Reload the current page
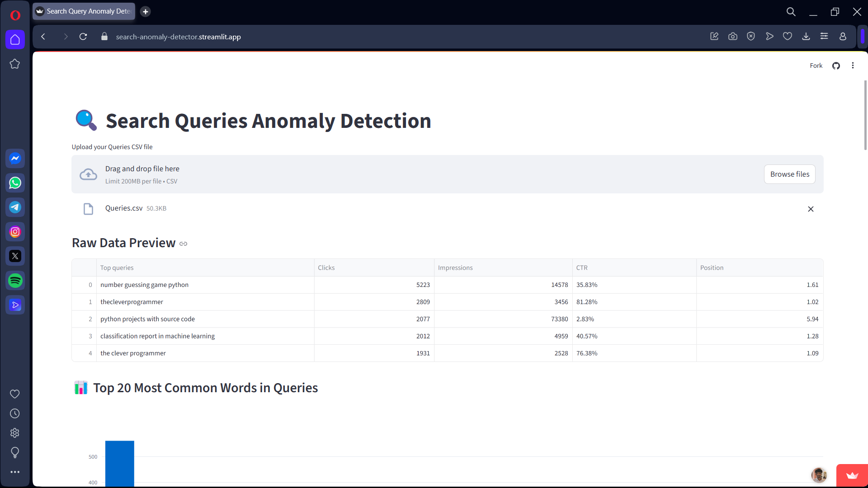This screenshot has height=488, width=868. click(83, 37)
